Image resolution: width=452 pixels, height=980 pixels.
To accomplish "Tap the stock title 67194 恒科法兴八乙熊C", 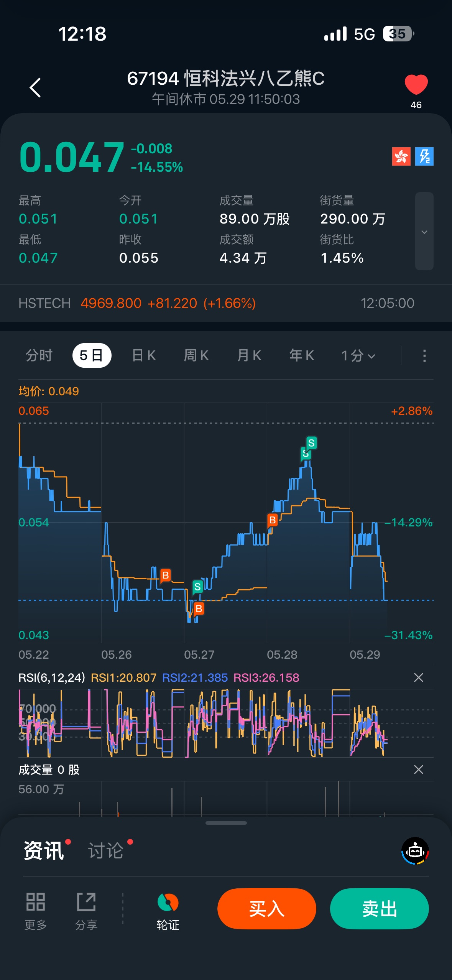I will tap(226, 79).
